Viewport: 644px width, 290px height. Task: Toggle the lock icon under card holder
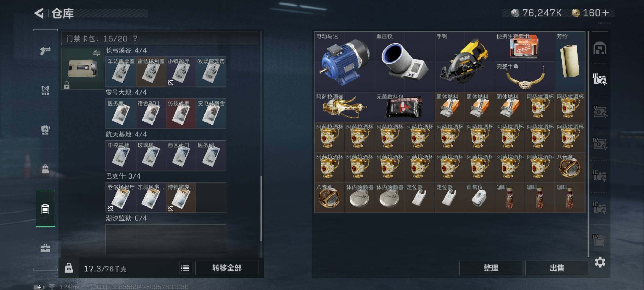(x=67, y=85)
